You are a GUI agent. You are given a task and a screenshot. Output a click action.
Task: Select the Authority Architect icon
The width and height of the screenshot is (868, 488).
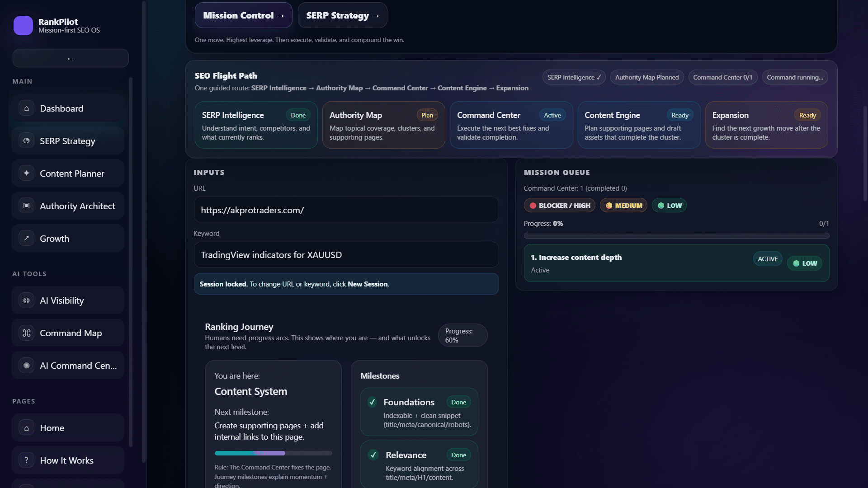pyautogui.click(x=27, y=206)
